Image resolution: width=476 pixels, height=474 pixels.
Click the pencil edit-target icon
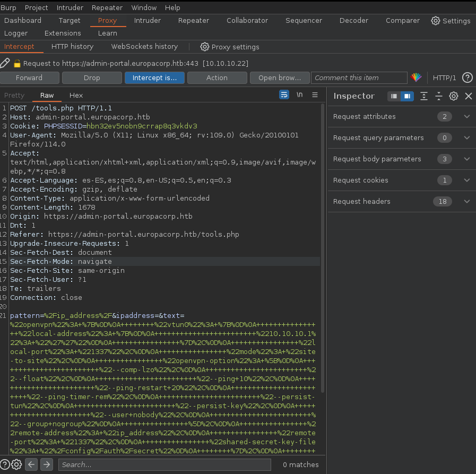(5, 63)
